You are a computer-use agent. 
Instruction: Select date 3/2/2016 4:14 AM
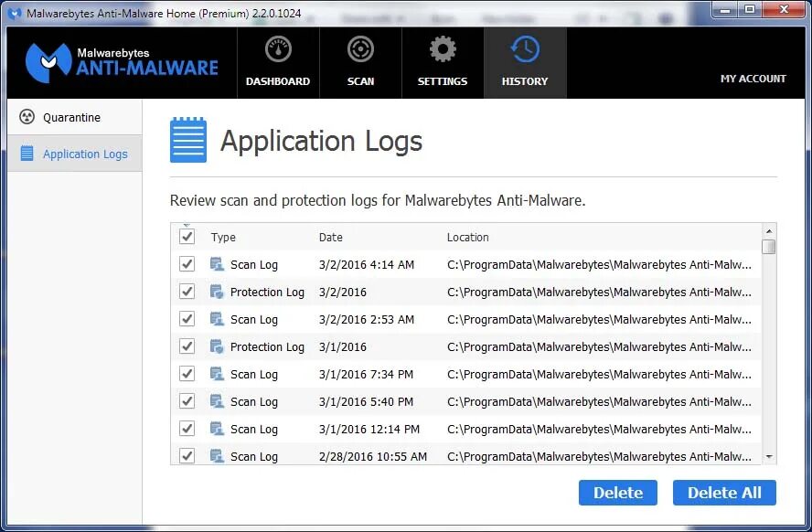(367, 265)
